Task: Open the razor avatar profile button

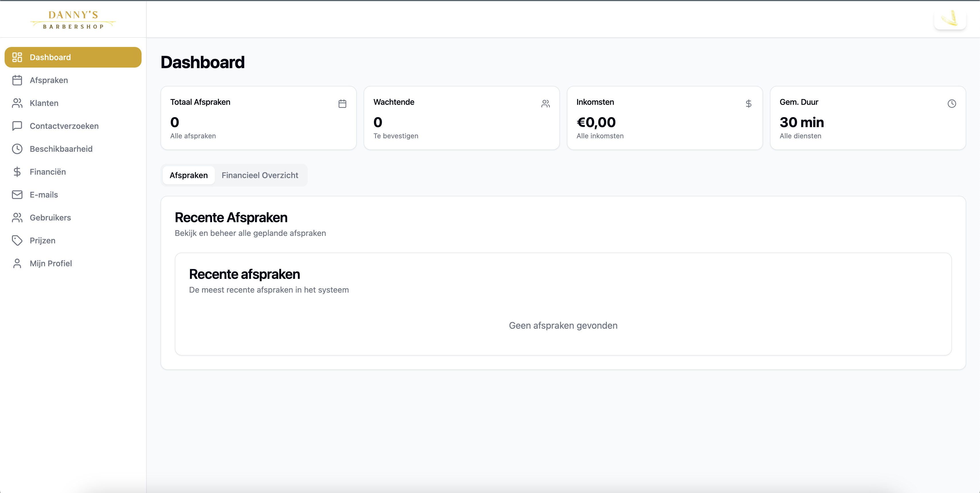Action: [950, 18]
